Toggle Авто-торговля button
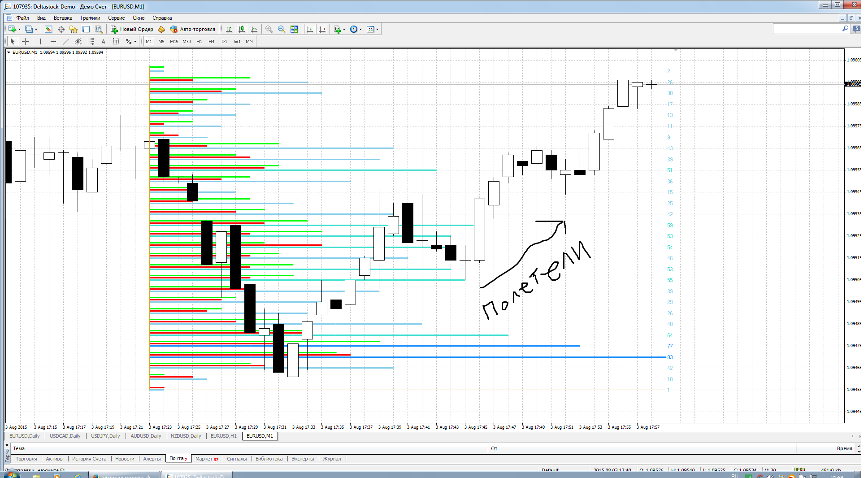The height and width of the screenshot is (478, 868). click(193, 29)
